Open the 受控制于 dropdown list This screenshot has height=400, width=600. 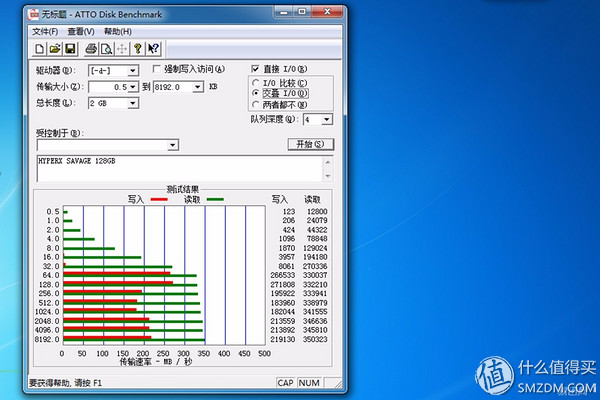pyautogui.click(x=173, y=145)
